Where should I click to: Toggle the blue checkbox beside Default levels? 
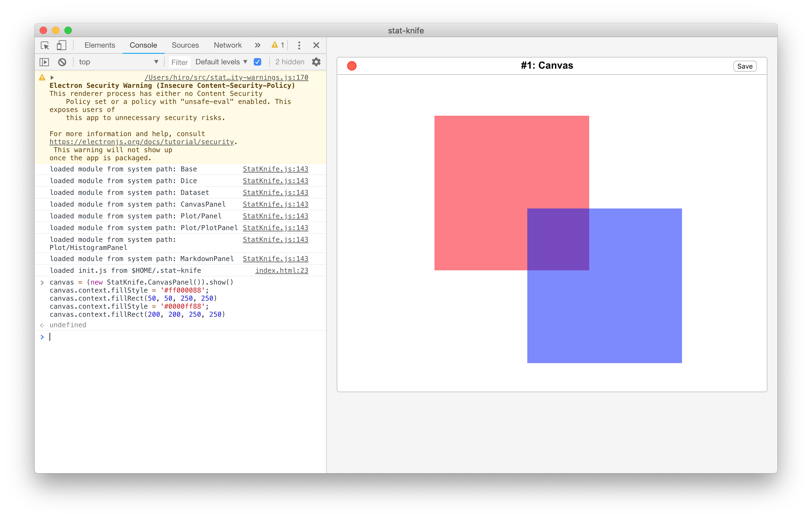(258, 62)
